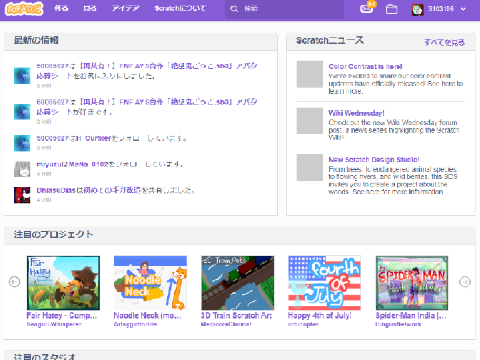Viewport: 480px width, 360px height.
Task: Open the Wiki Wednesday news link
Action: tap(356, 113)
